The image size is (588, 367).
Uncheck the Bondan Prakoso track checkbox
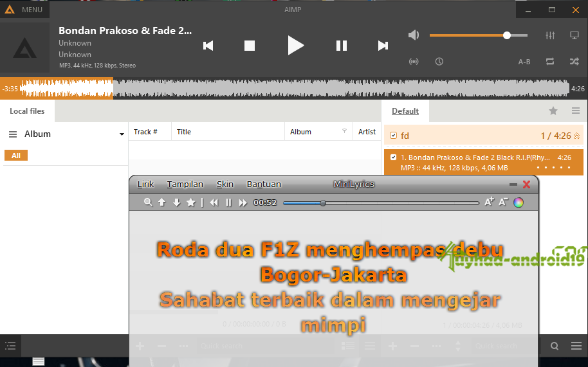coord(393,157)
